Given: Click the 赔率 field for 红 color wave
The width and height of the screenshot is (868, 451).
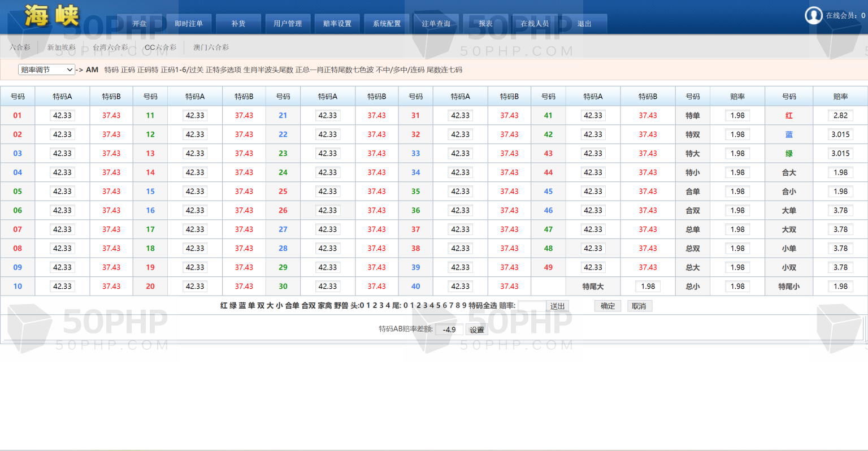Looking at the screenshot, I should 840,115.
